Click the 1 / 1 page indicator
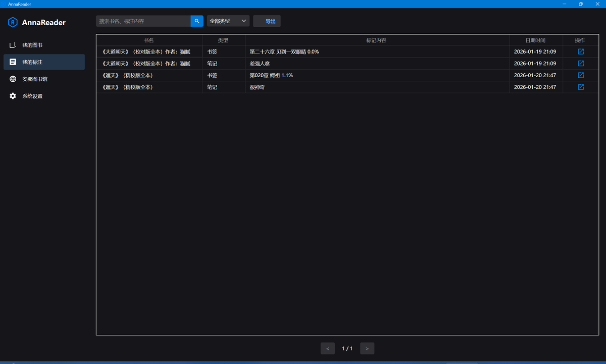 347,348
